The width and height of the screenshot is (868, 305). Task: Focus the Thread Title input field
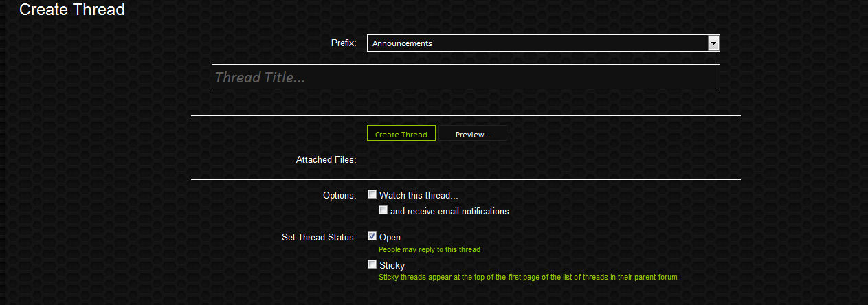coord(465,77)
